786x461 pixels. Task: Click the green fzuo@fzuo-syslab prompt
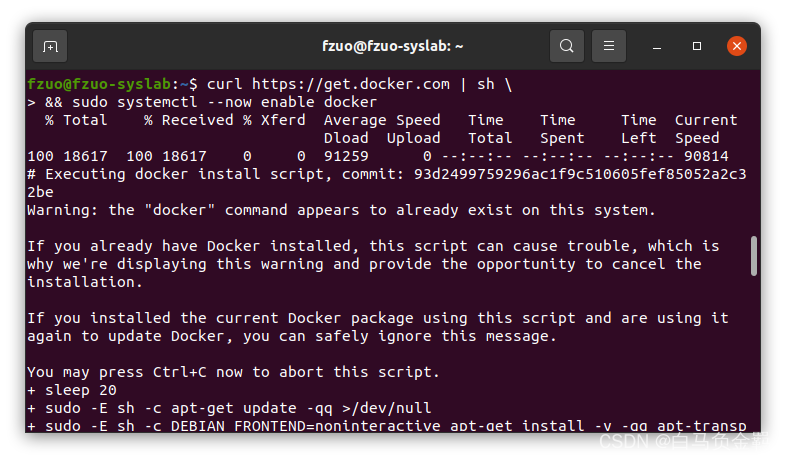tap(99, 84)
